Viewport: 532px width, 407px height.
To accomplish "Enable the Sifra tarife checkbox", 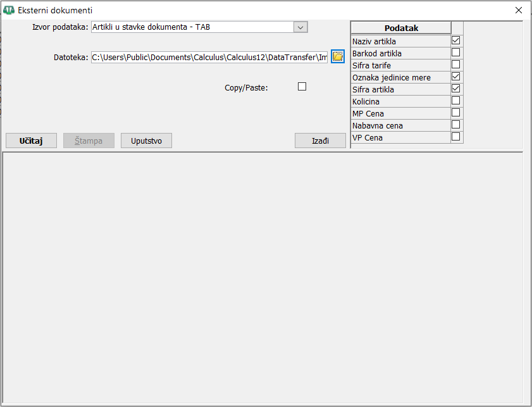I will (x=455, y=65).
